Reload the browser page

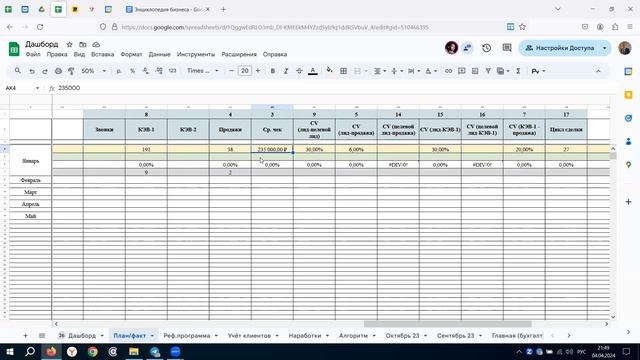click(x=40, y=27)
